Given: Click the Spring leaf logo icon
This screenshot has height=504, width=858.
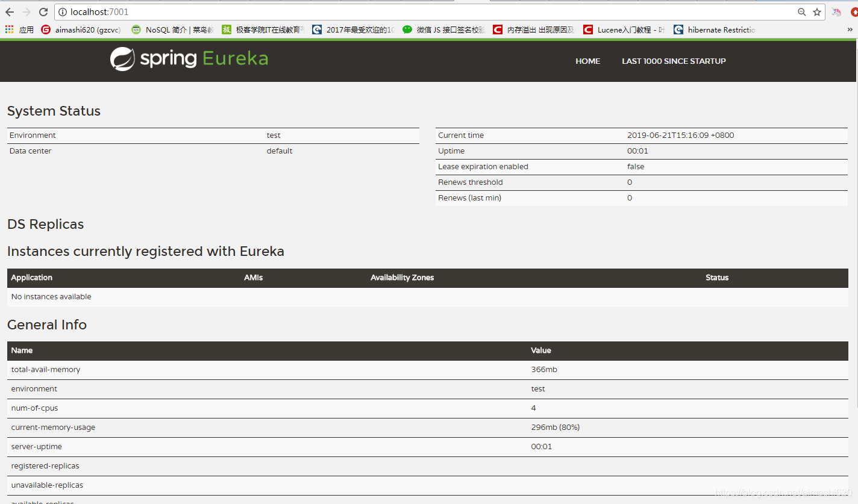Looking at the screenshot, I should [122, 59].
